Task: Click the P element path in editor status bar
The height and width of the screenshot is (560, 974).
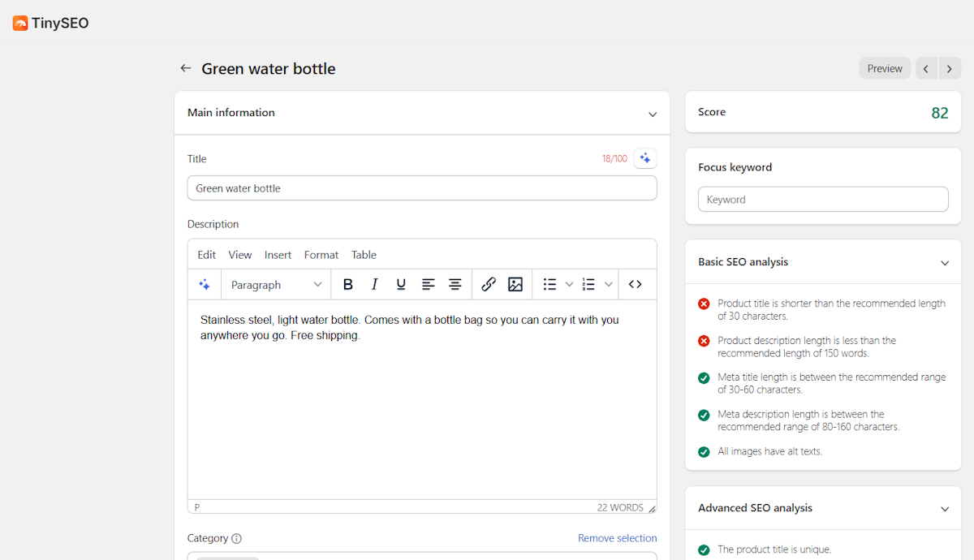Action: pyautogui.click(x=197, y=507)
